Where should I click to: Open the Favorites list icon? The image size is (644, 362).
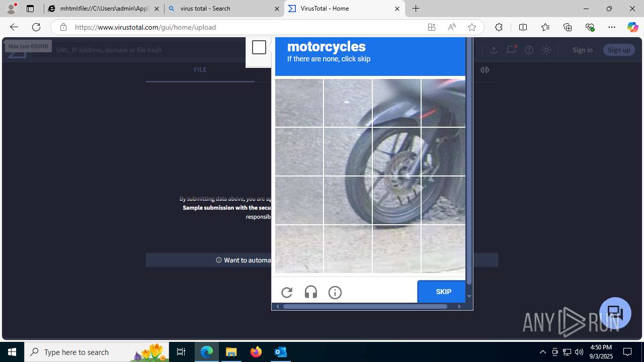pos(545,27)
